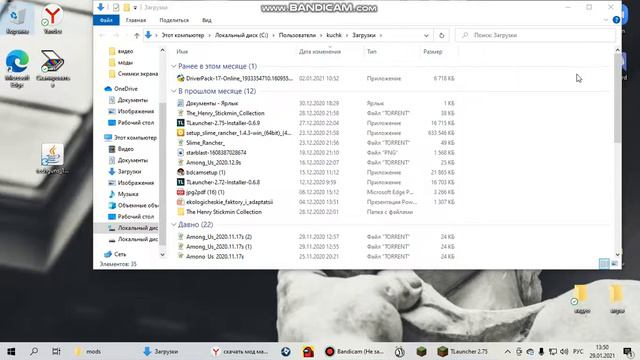
Task: Select The_Henry_Stickmin_Collection torrent file
Action: (x=225, y=113)
